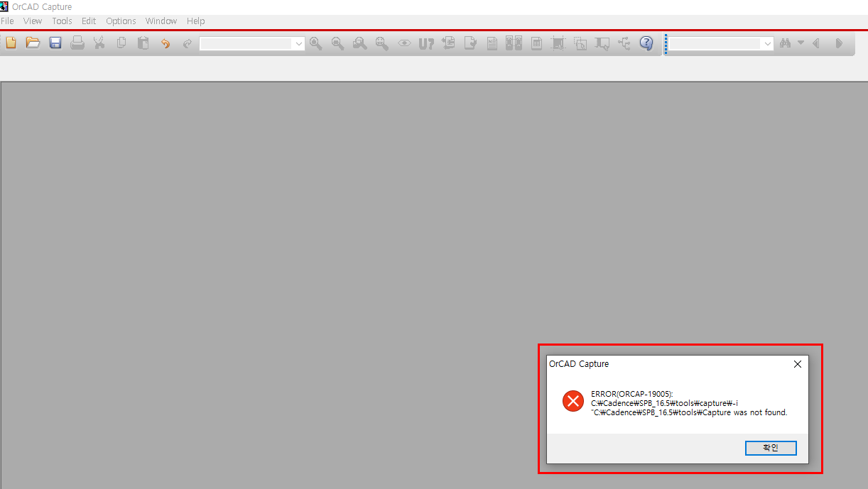Open the View menu

click(33, 21)
